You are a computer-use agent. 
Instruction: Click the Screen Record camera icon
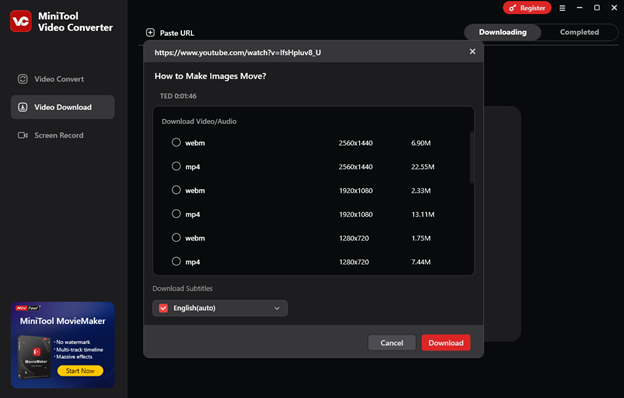point(23,135)
